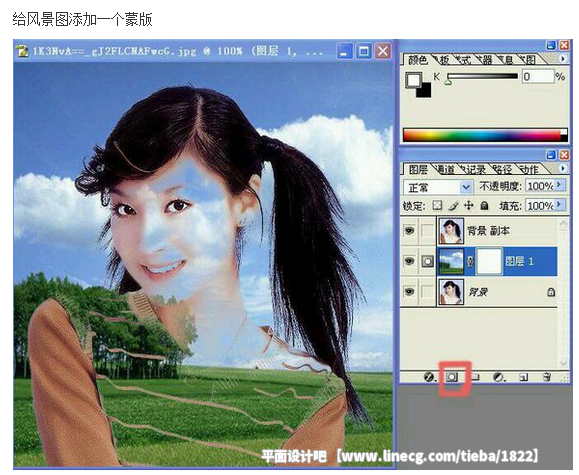This screenshot has width=579, height=475.
Task: Switch to the 历史记录 tab
Action: pyautogui.click(x=473, y=170)
